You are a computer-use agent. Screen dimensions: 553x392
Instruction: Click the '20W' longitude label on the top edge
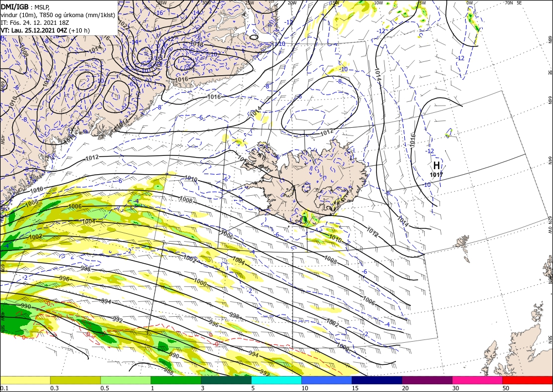pos(291,3)
